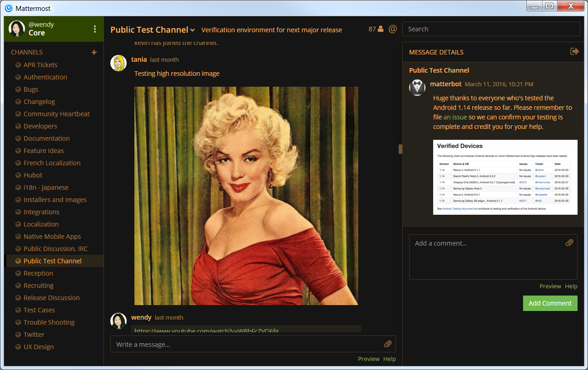588x370 pixels.
Task: Click wendy's avatar in the team header
Action: tap(17, 29)
